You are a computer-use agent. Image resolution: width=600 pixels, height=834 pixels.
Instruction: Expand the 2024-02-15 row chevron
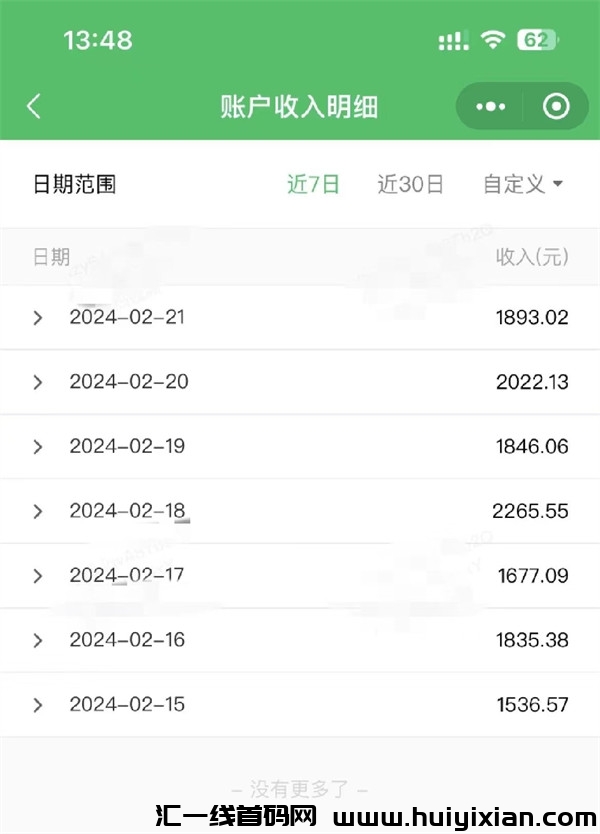tap(38, 705)
